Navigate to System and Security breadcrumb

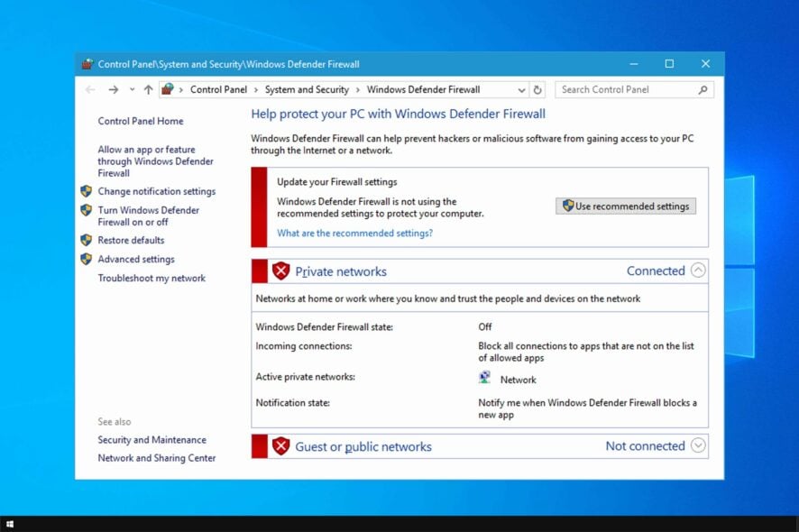tap(308, 89)
